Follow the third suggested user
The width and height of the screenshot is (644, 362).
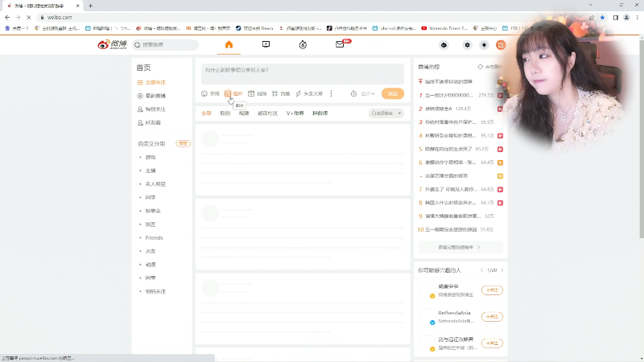(x=492, y=343)
